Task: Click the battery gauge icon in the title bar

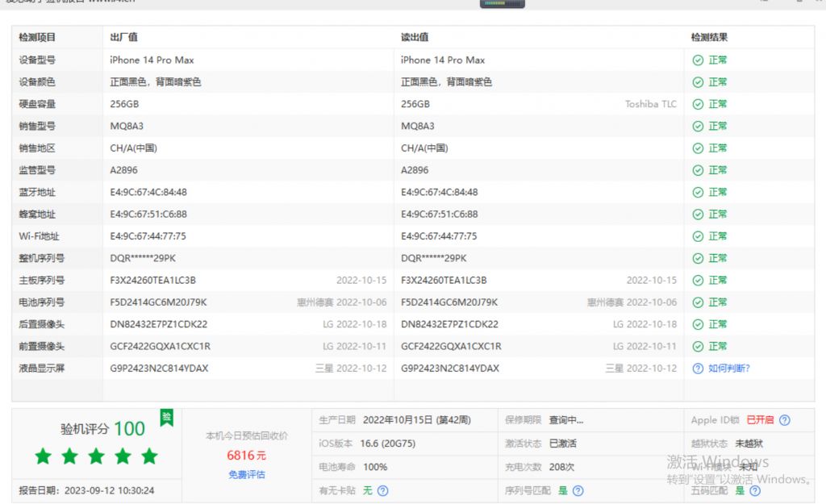Action: (501, 4)
